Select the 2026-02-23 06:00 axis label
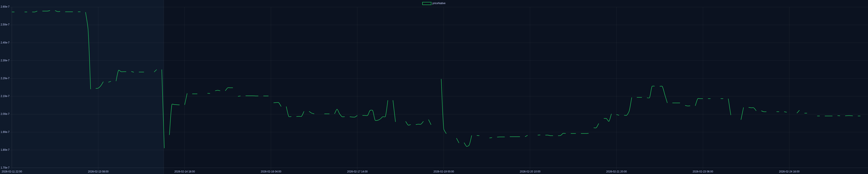The width and height of the screenshot is (868, 174). (703, 172)
